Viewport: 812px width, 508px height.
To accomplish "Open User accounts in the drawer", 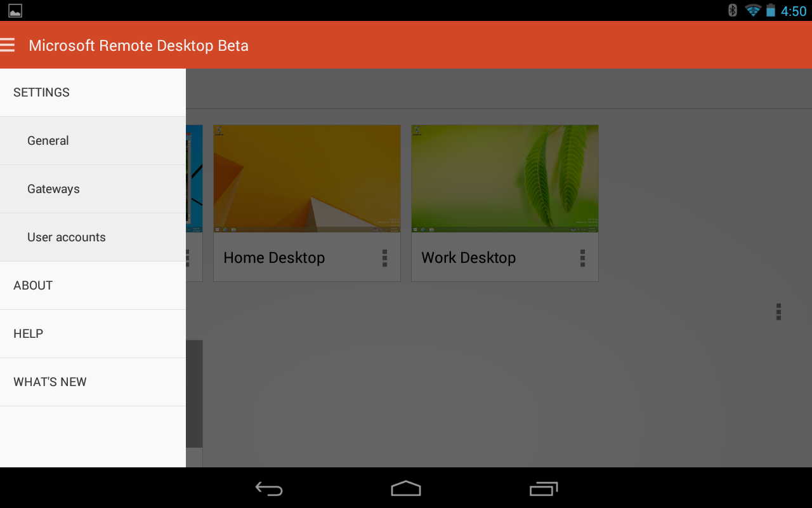I will click(93, 237).
